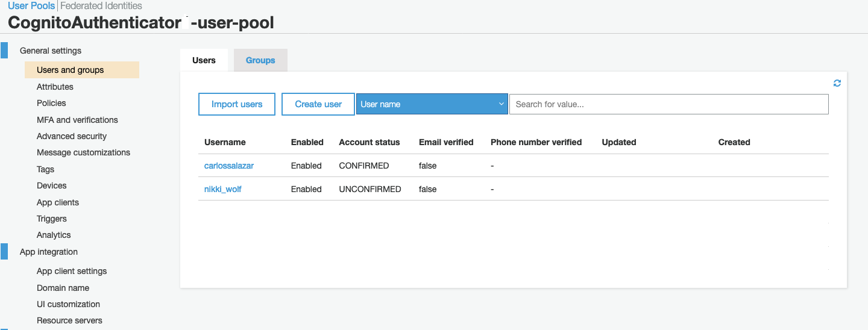This screenshot has height=330, width=868.
Task: Open Message customizations
Action: (x=83, y=152)
